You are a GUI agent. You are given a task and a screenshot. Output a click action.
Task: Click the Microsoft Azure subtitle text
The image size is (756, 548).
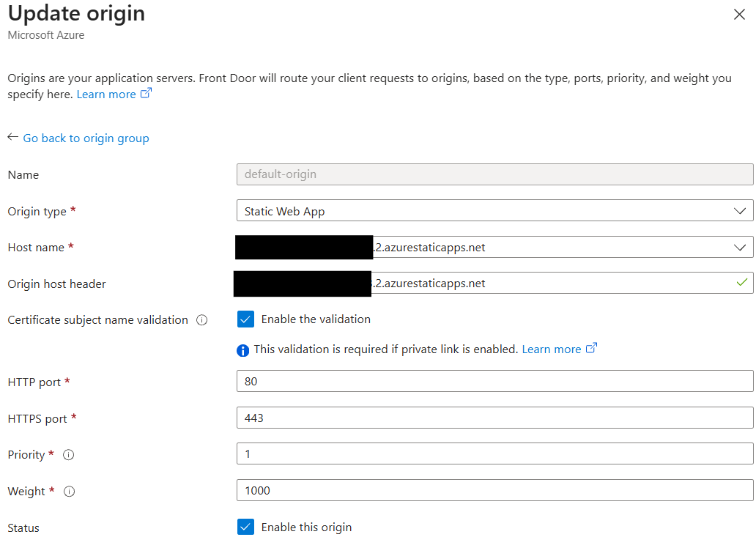coord(46,35)
